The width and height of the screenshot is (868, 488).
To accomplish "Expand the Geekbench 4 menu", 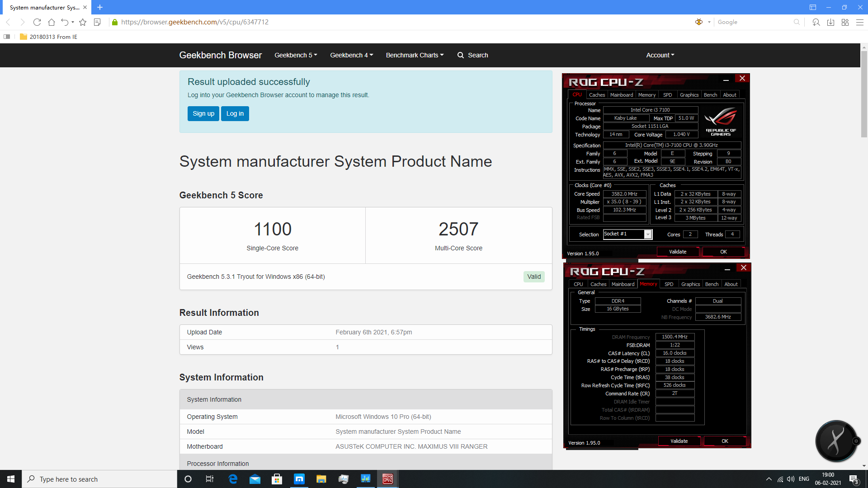I will [x=351, y=55].
